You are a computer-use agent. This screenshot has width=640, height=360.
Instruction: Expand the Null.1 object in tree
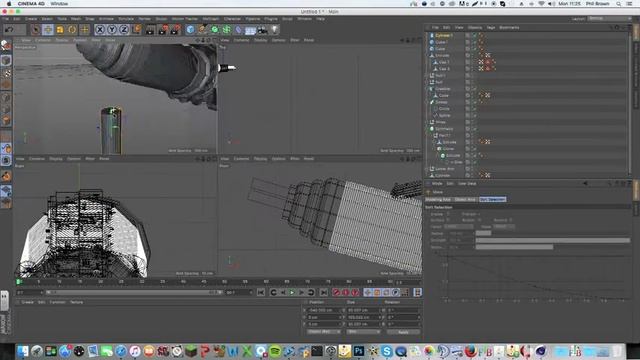pyautogui.click(x=427, y=76)
